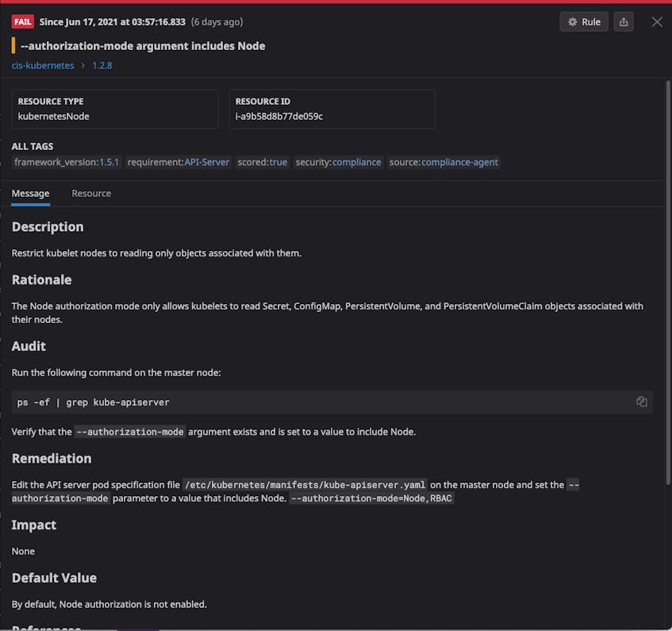Click the panel's vertical scrollbar

[x=668, y=283]
